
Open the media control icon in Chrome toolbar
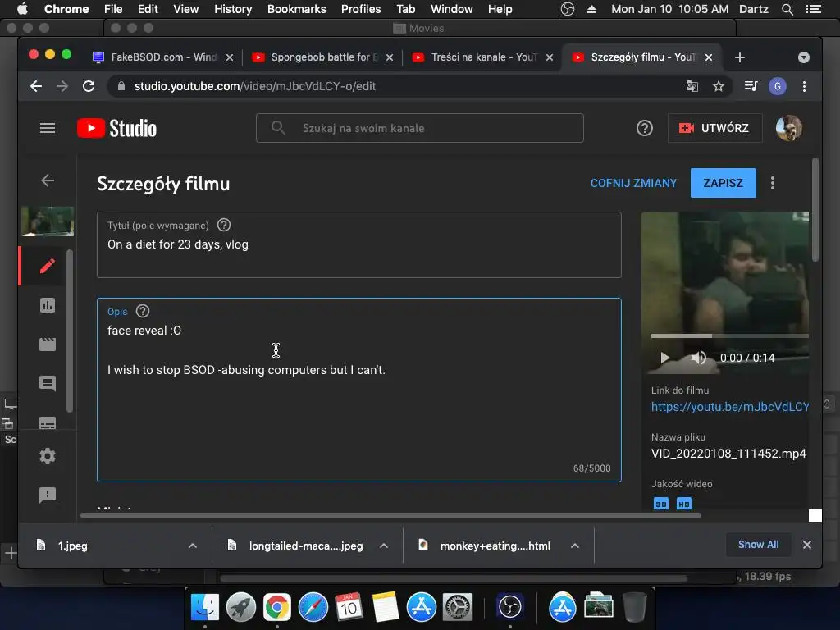751,86
